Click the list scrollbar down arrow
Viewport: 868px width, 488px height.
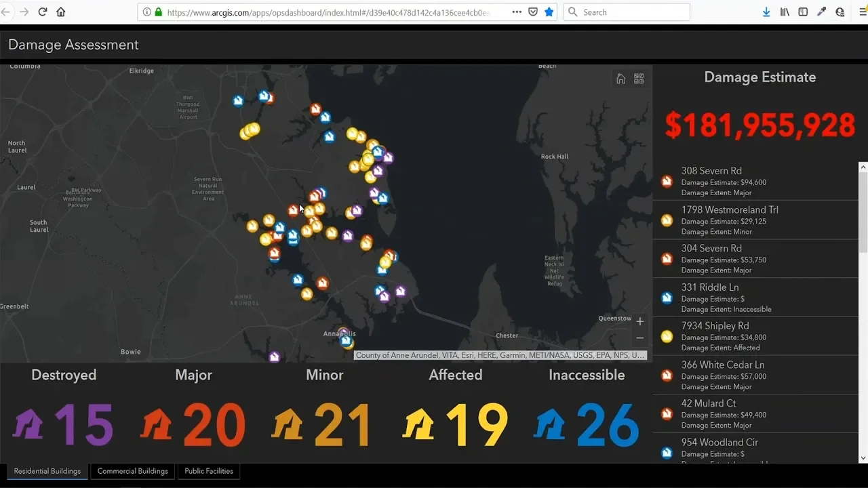[863, 458]
